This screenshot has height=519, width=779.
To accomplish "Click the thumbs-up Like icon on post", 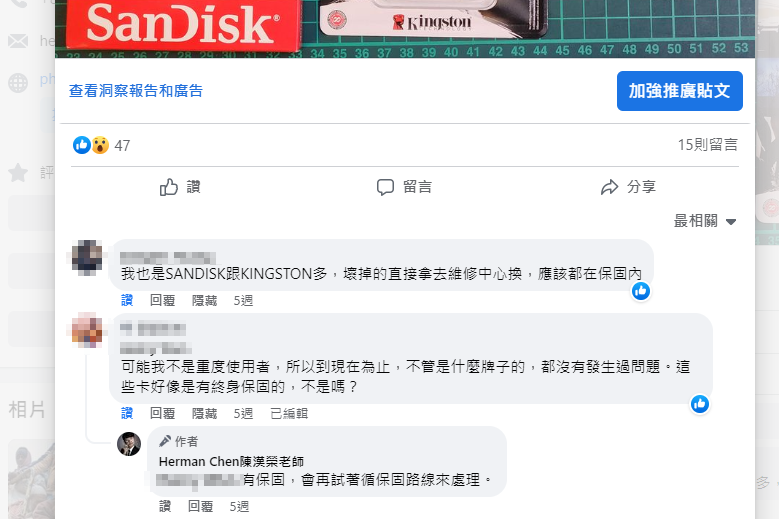I will point(169,187).
